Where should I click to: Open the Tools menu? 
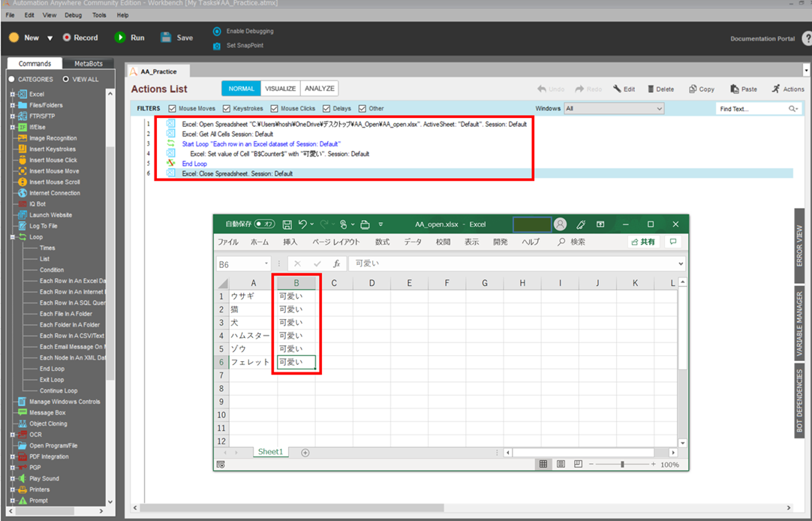tap(99, 15)
